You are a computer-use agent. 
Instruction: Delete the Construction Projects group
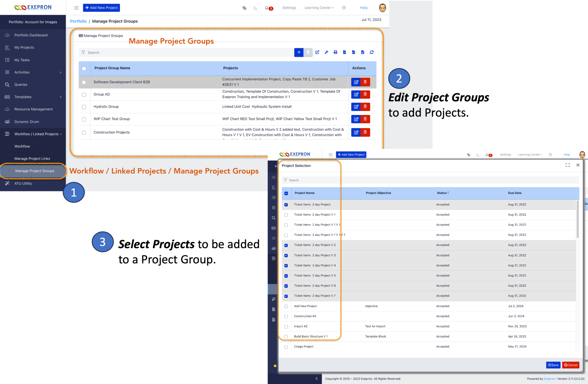[365, 132]
